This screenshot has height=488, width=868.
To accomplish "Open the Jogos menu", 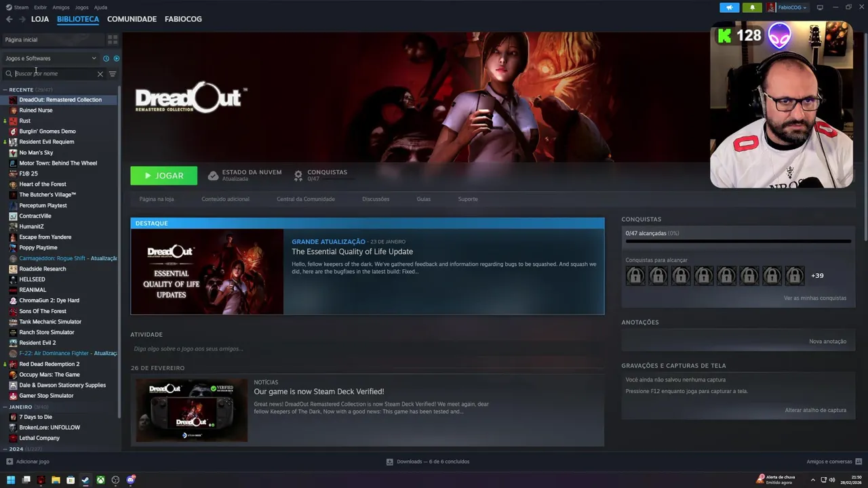I will [81, 7].
